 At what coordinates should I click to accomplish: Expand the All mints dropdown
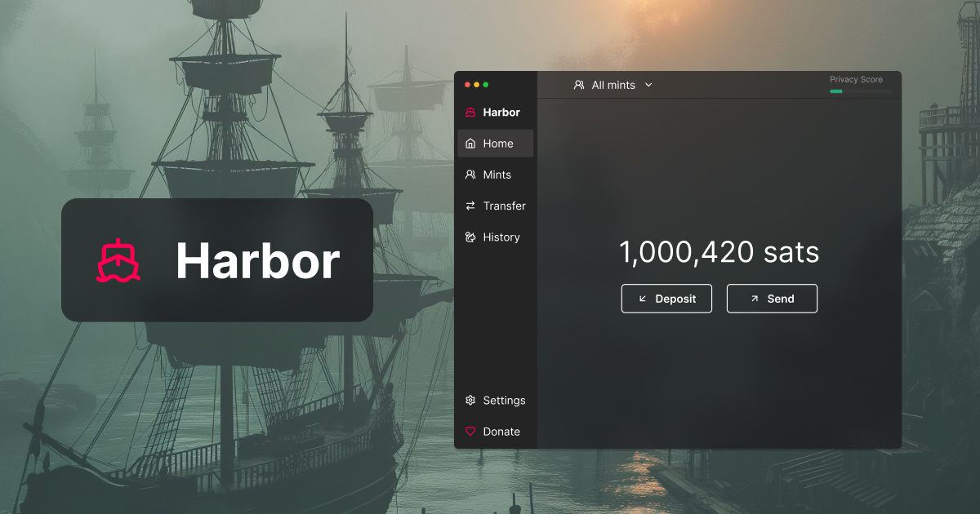tap(648, 85)
